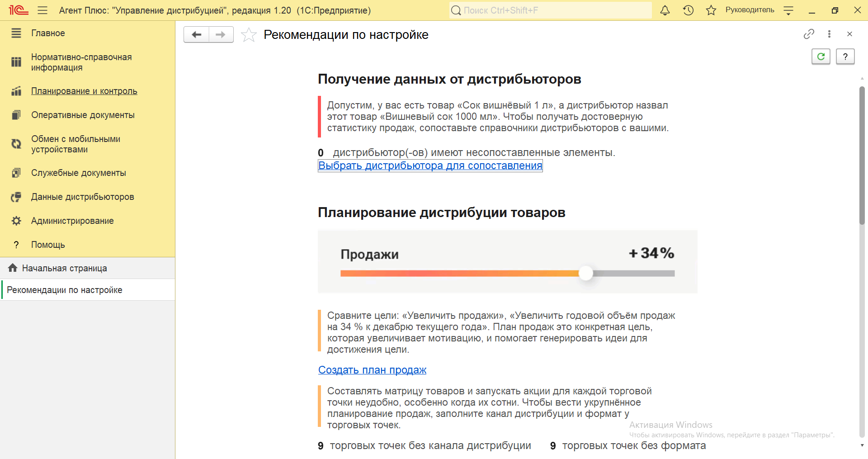The width and height of the screenshot is (868, 459).
Task: Go forward with right arrow button
Action: pyautogui.click(x=221, y=34)
